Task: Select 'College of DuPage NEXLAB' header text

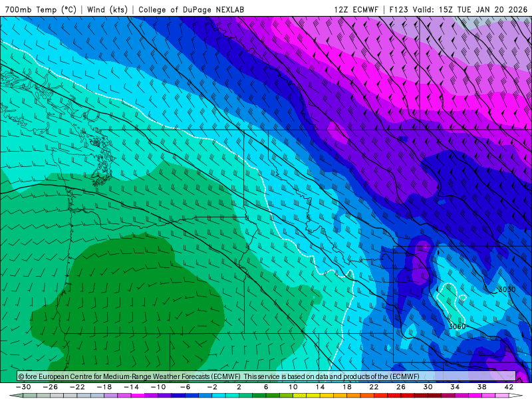Action: point(191,9)
